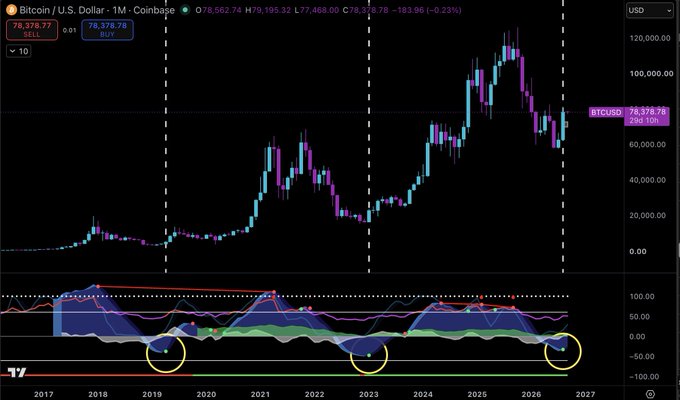680x400 pixels.
Task: Click the -100.00 indicator scale label
Action: pos(642,377)
